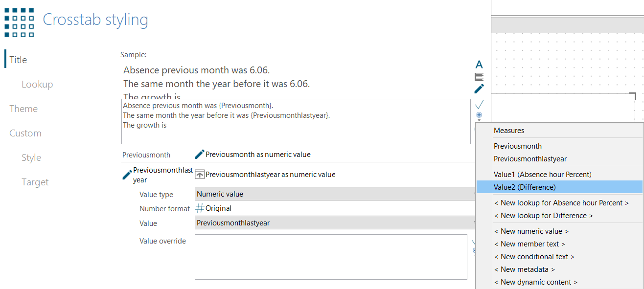Click the pencil icon left of Previousmonthlastyear label

tap(127, 175)
